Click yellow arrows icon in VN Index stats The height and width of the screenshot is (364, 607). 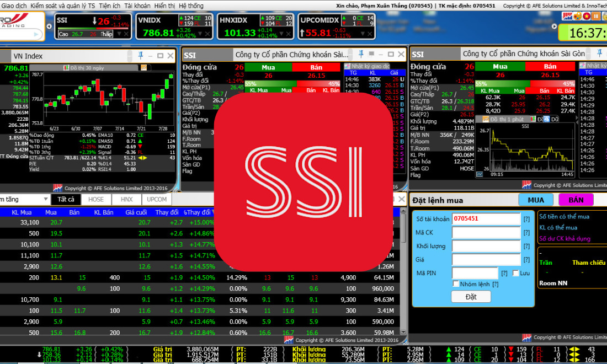[142, 158]
